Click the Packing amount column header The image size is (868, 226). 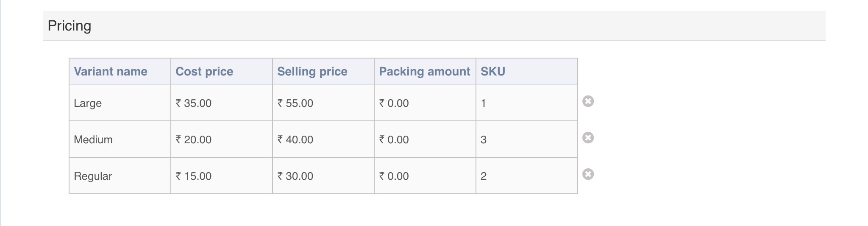424,71
